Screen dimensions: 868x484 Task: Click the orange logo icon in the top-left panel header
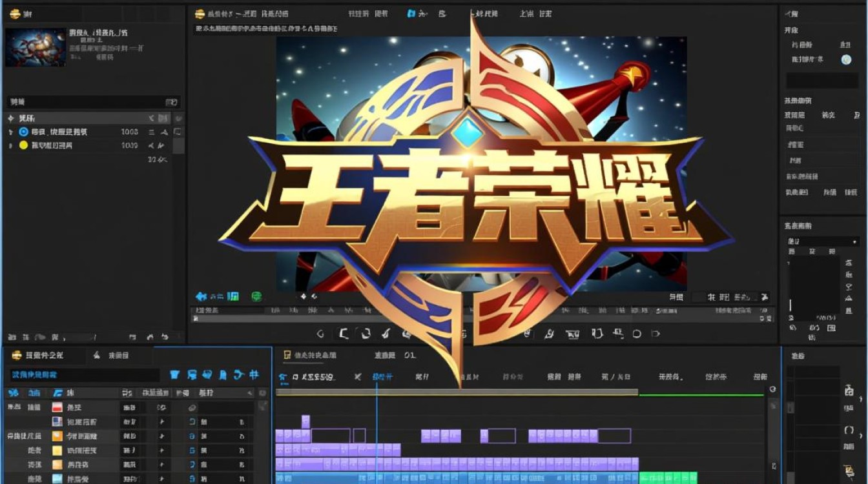tap(15, 14)
